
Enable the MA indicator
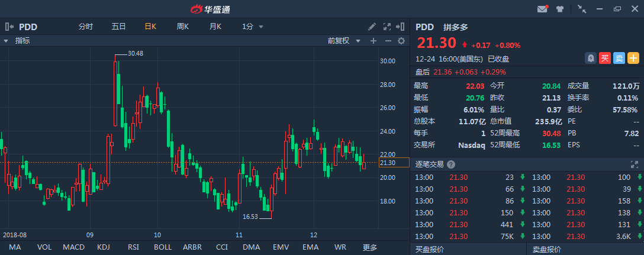pyautogui.click(x=15, y=247)
